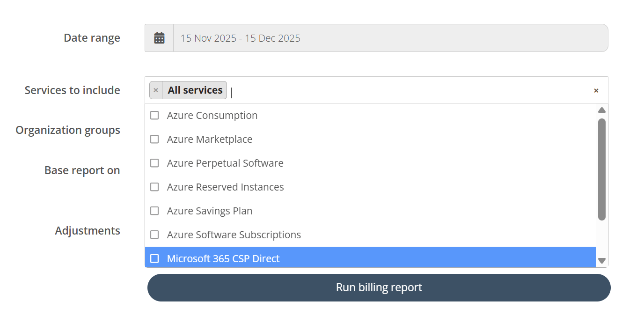The width and height of the screenshot is (644, 316).
Task: Remove the All services chip via its x
Action: point(155,90)
